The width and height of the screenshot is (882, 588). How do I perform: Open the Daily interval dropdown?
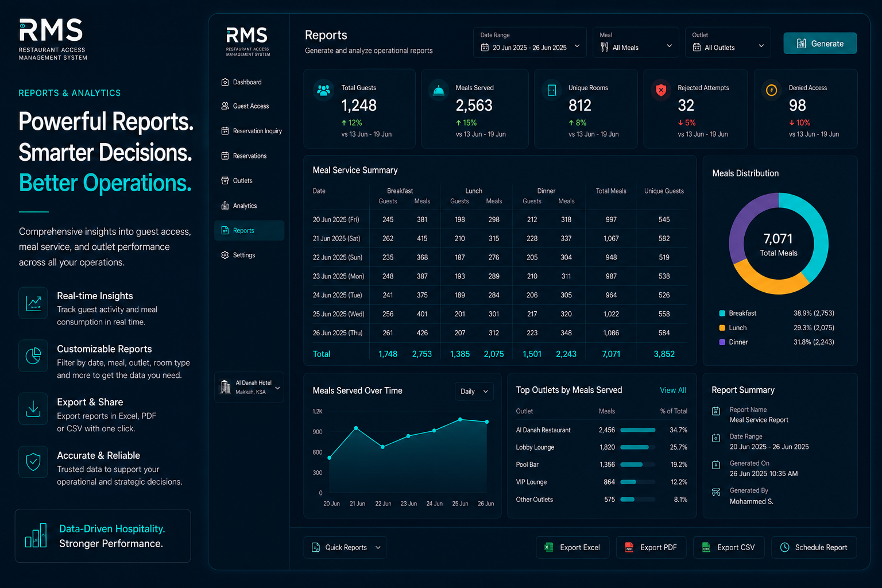pyautogui.click(x=474, y=392)
